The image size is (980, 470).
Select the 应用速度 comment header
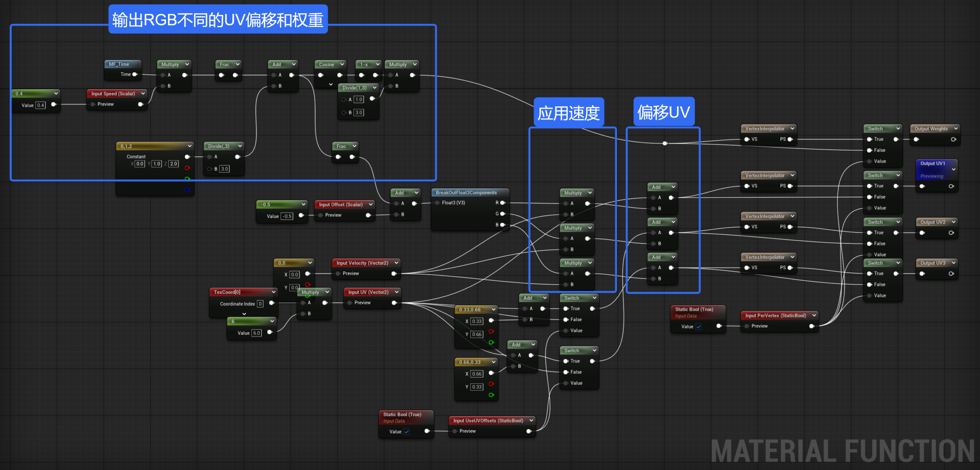coord(568,113)
